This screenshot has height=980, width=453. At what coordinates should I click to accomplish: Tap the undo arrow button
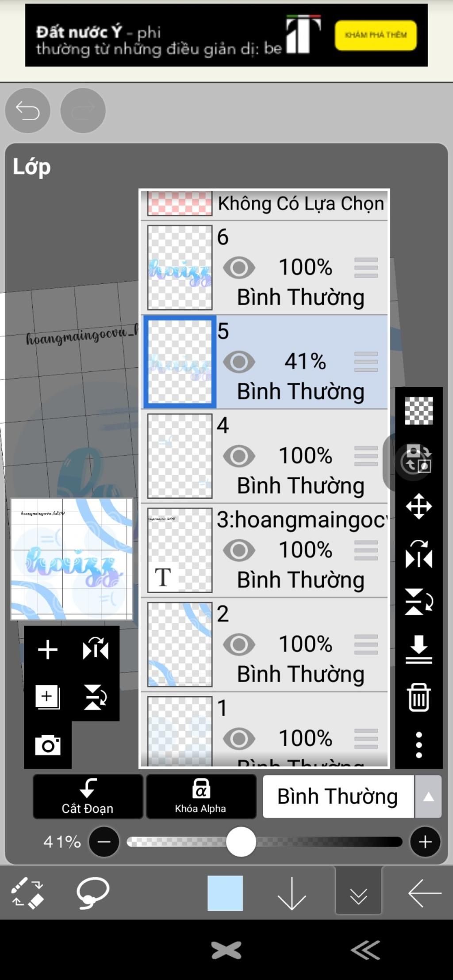[27, 111]
